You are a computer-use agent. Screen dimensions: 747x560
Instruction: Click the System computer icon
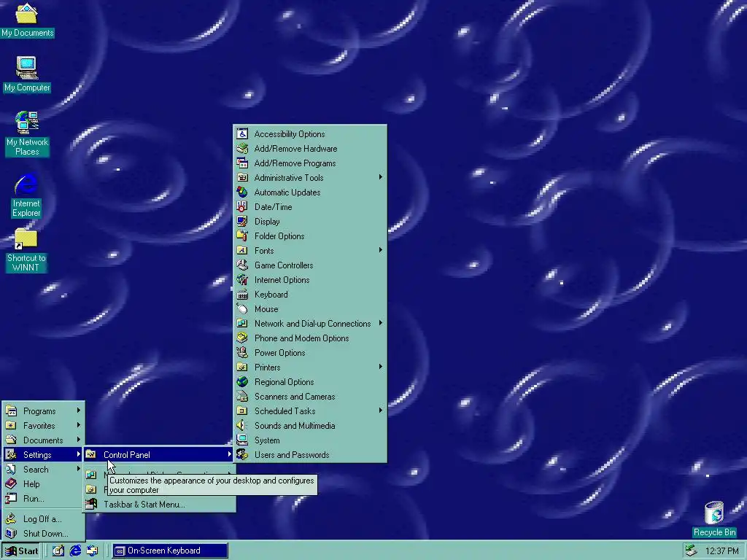242,440
